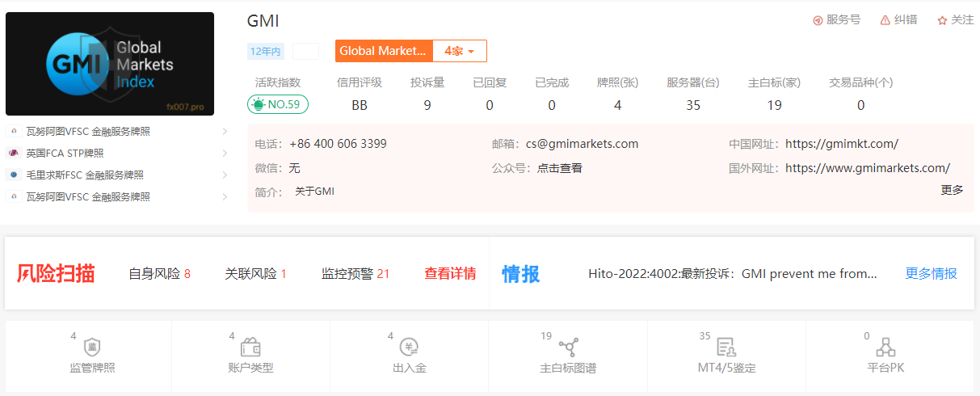Click the 主白标(家) value 19

click(774, 105)
